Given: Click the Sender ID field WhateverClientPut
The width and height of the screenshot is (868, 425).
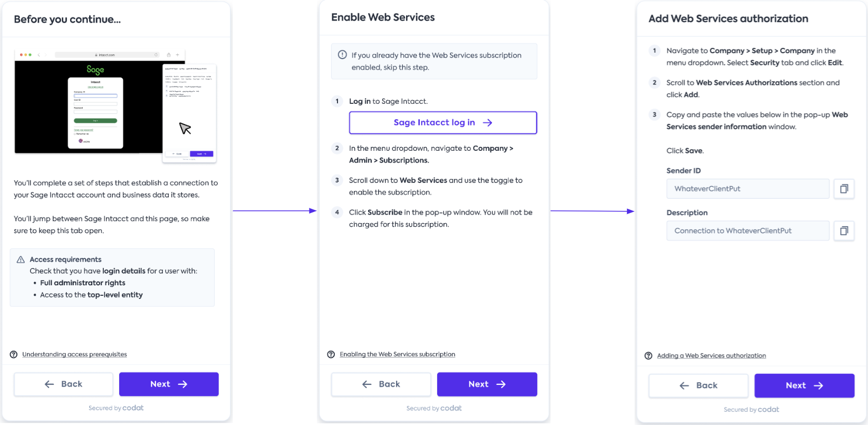Looking at the screenshot, I should 747,189.
